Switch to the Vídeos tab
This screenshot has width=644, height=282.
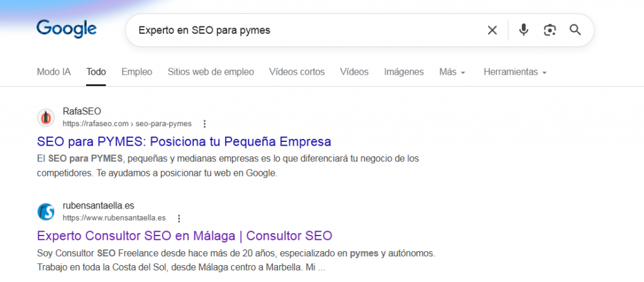354,72
